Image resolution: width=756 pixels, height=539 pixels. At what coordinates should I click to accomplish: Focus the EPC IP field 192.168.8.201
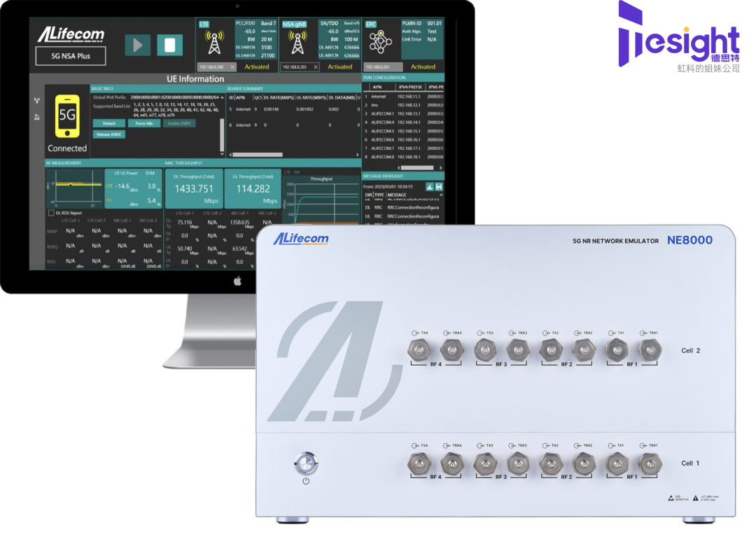[384, 67]
